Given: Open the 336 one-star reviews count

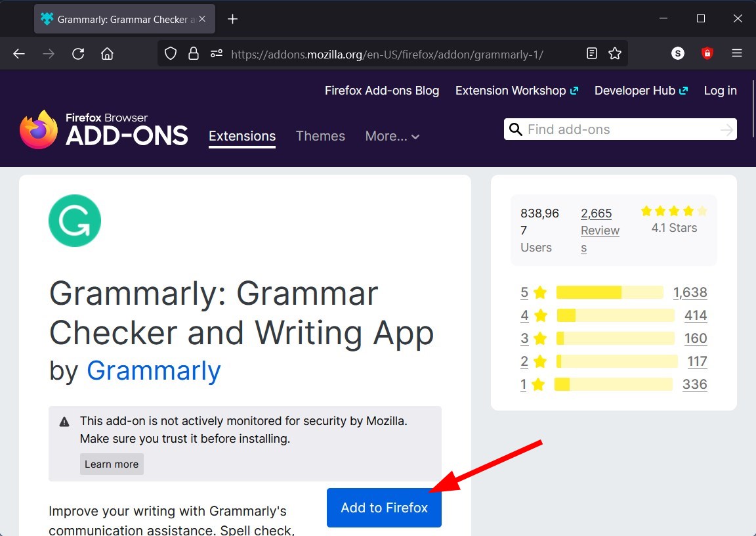Looking at the screenshot, I should [x=695, y=384].
